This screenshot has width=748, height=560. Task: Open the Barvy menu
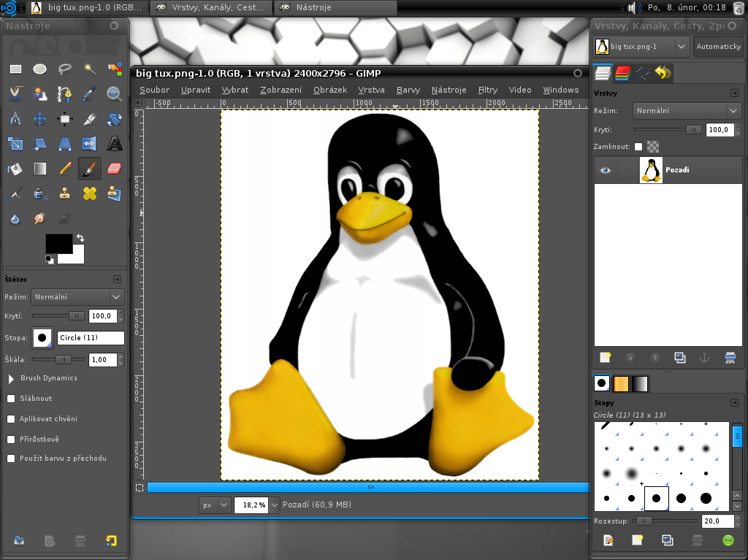(408, 90)
